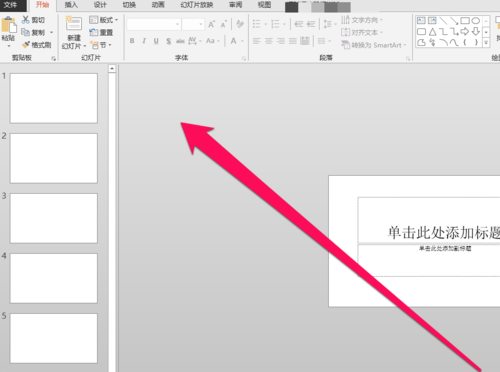The width and height of the screenshot is (500, 372).
Task: Click Convert to SmartArt button
Action: (374, 45)
